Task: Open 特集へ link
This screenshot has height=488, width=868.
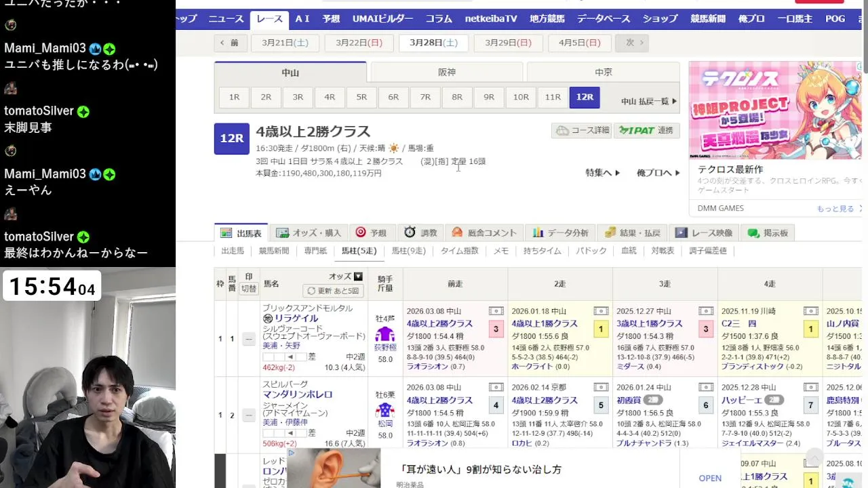Action: tap(602, 173)
